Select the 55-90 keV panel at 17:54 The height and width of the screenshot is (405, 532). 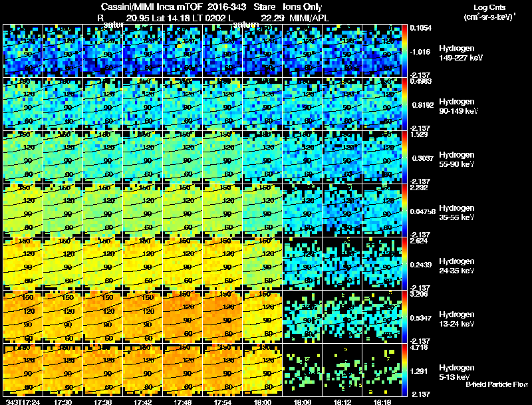[223, 157]
